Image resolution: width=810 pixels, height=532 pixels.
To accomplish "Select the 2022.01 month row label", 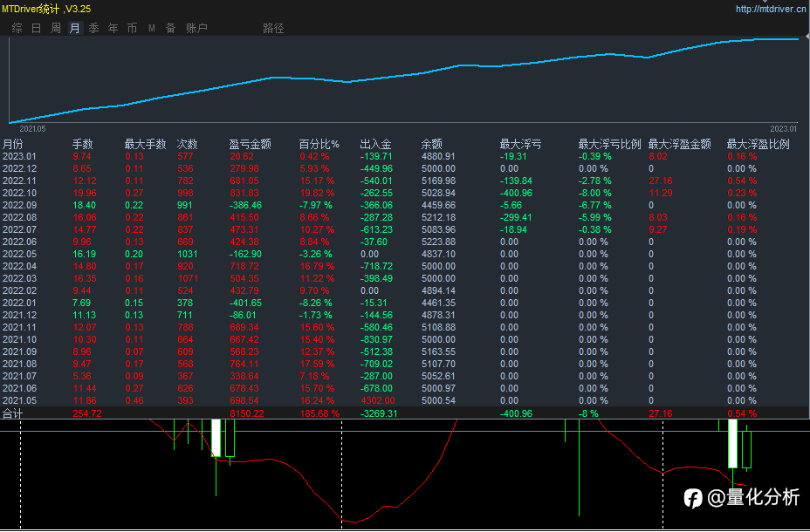I will click(x=19, y=303).
